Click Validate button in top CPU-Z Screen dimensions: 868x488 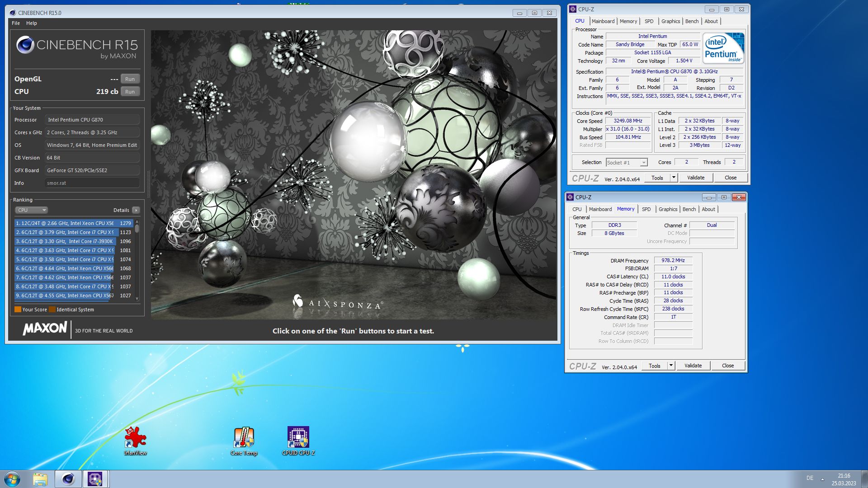696,178
